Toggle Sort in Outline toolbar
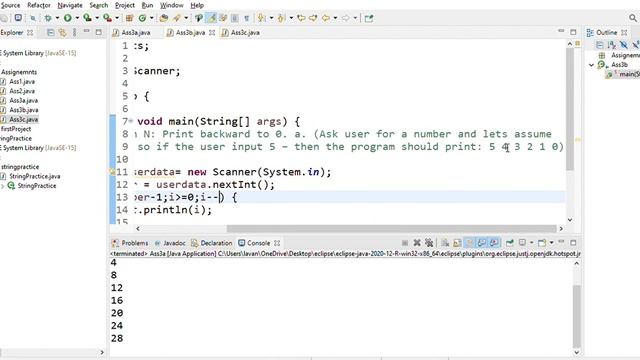The width and height of the screenshot is (640, 360). click(611, 45)
